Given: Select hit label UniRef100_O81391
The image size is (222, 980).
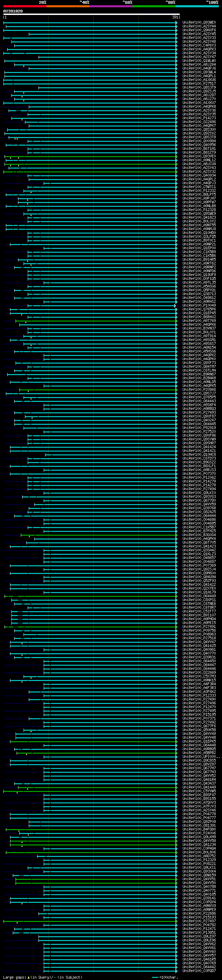Looking at the screenshot, I should pyautogui.click(x=199, y=826).
